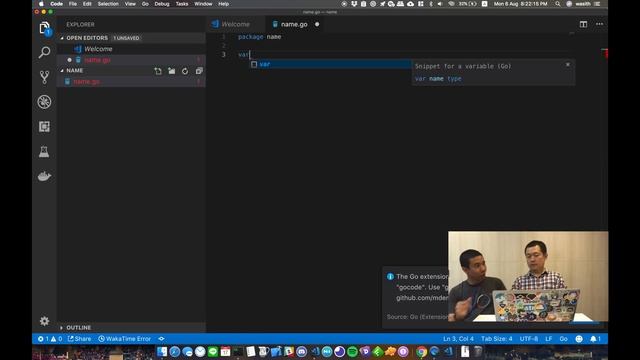
Task: Open the Test beaker view
Action: coord(44,151)
